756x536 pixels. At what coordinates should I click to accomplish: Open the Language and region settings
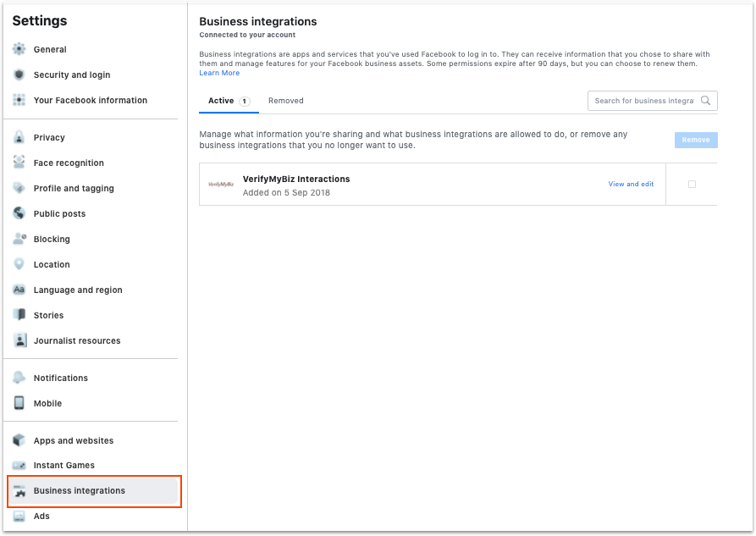pos(78,290)
